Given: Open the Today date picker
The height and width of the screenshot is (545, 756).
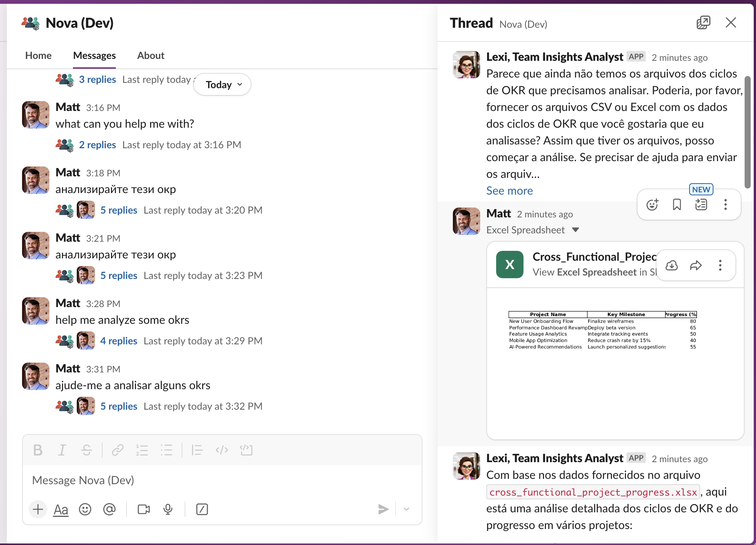Looking at the screenshot, I should [x=222, y=84].
